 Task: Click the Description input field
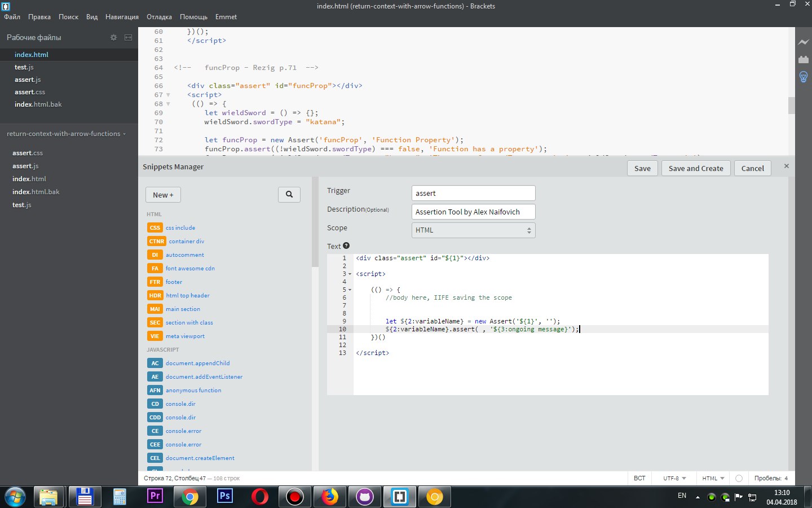pyautogui.click(x=473, y=212)
